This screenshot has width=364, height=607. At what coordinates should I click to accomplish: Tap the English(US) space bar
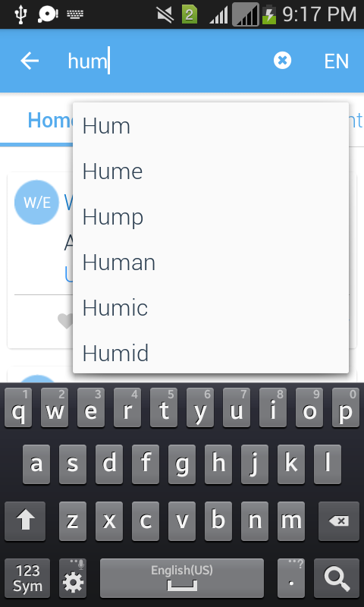pos(182,577)
